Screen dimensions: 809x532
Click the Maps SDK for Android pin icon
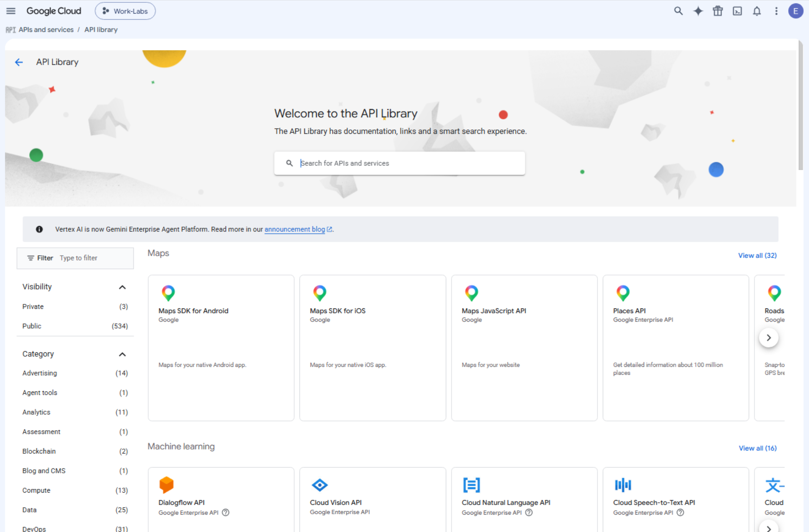[x=168, y=293]
